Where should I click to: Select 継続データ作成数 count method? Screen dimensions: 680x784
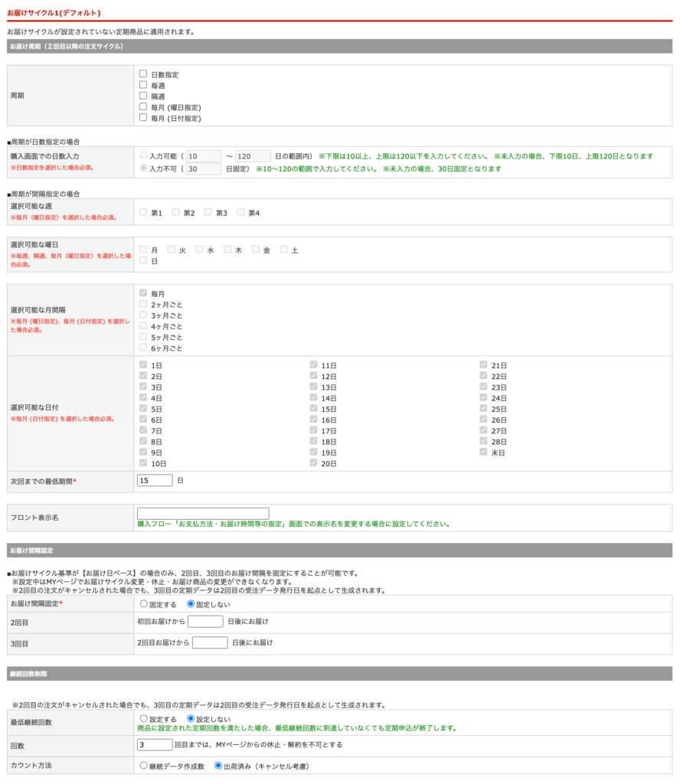click(x=143, y=765)
